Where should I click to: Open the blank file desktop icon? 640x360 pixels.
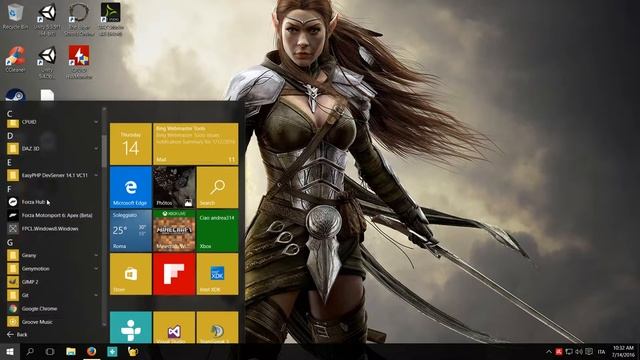coord(47,96)
